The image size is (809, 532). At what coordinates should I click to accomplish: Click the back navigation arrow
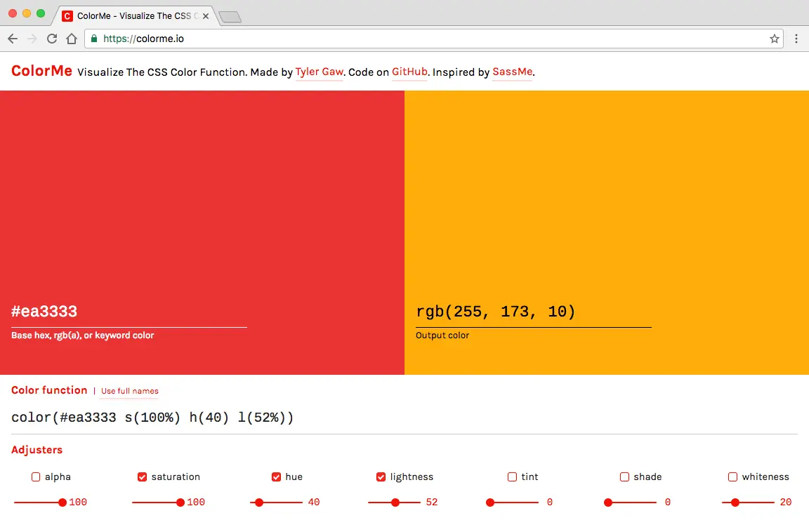click(13, 39)
